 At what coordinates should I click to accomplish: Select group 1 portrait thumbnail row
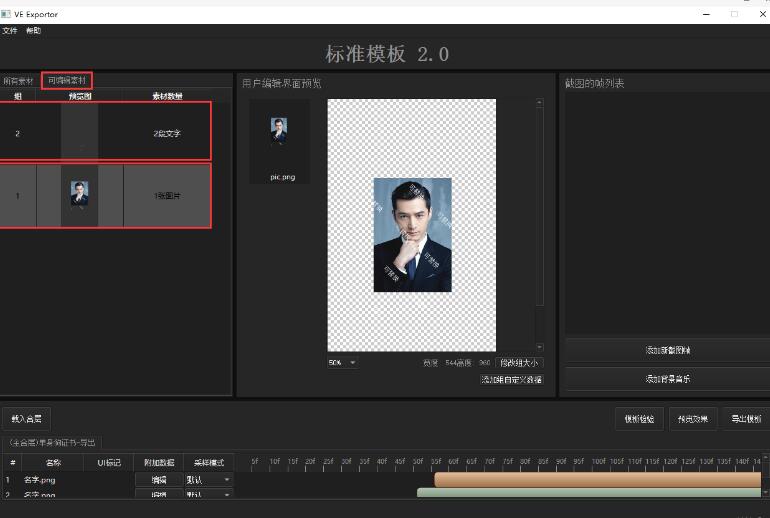point(106,195)
